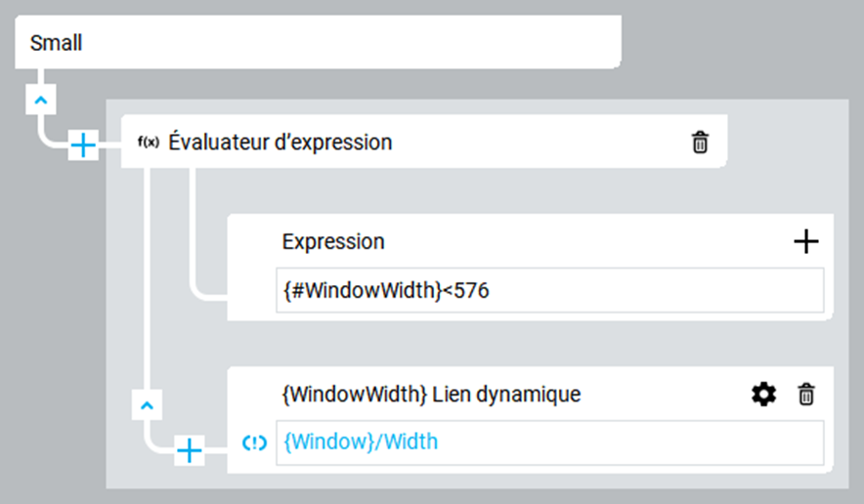The image size is (864, 504).
Task: Add a block with plus before Évaluateur d'expression
Action: pos(83,146)
